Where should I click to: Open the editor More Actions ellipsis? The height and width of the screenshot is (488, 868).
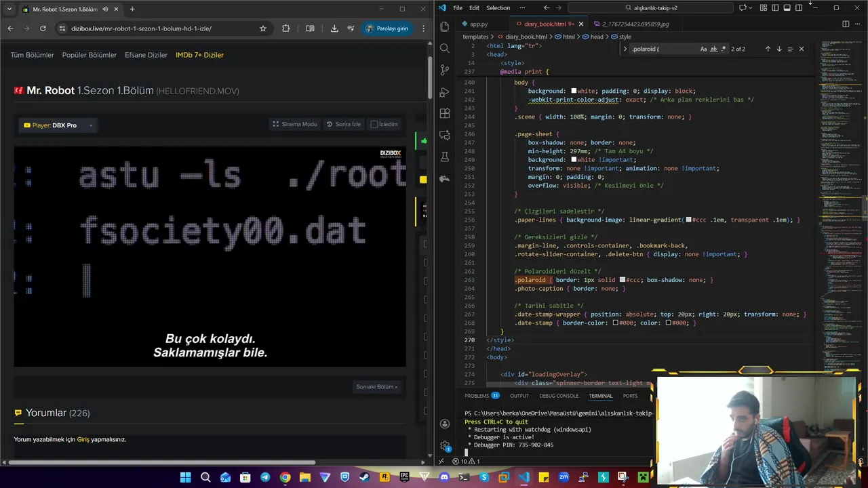(x=858, y=24)
